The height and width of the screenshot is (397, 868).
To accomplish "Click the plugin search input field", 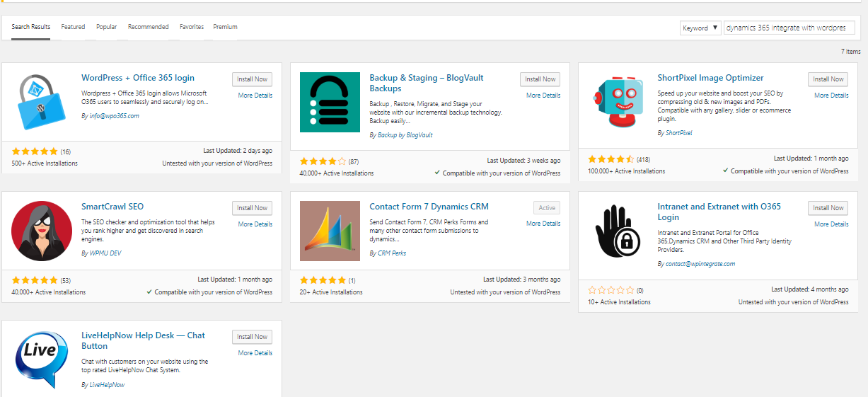I will (789, 28).
